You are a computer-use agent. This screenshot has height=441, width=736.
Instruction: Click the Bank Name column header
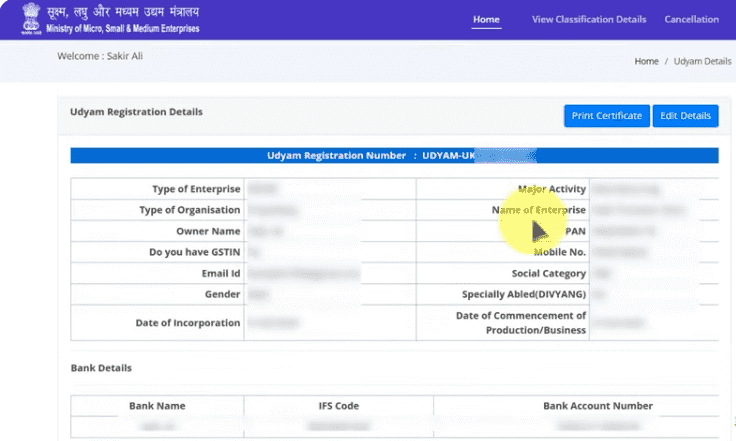157,406
